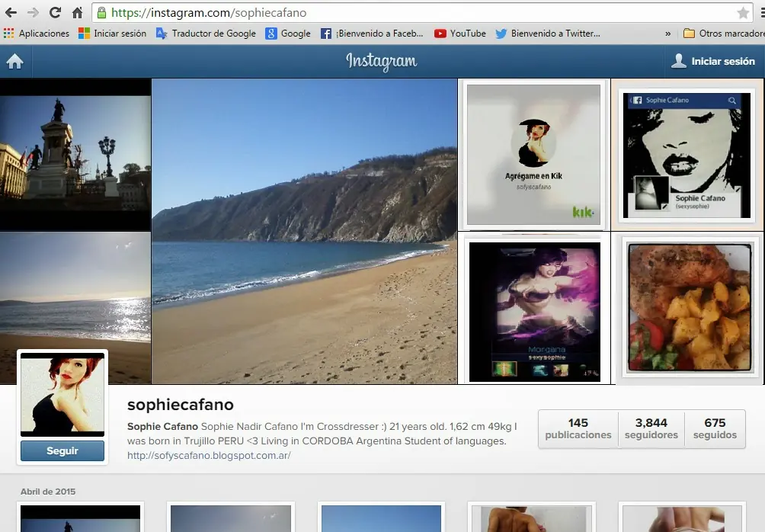Open the Agrégame en Kik image

533,155
